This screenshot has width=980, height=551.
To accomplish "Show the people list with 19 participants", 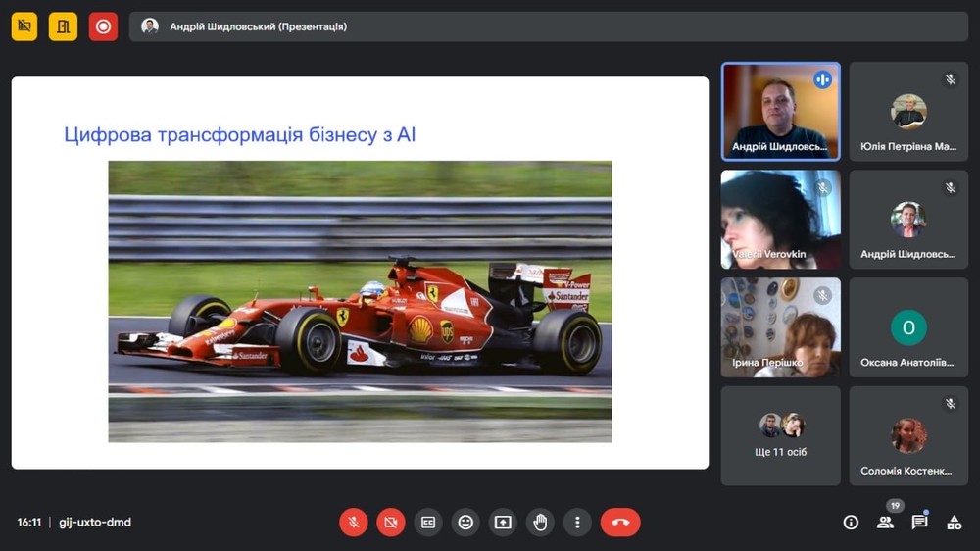I will (x=885, y=523).
